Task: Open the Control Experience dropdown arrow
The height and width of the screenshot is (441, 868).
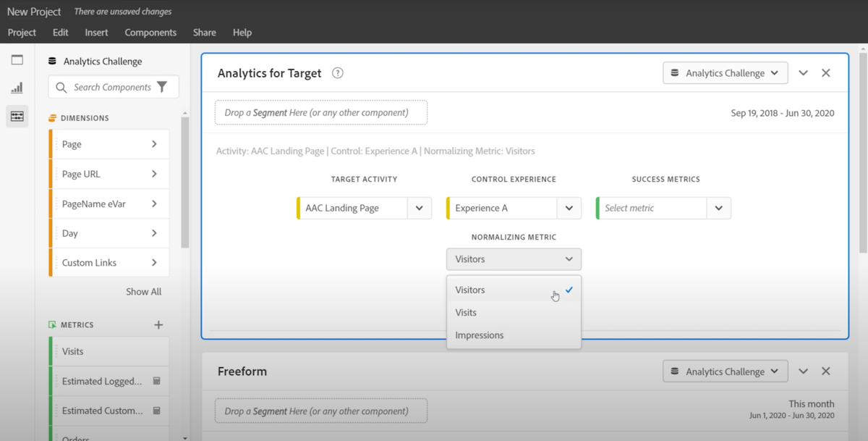Action: (x=569, y=208)
